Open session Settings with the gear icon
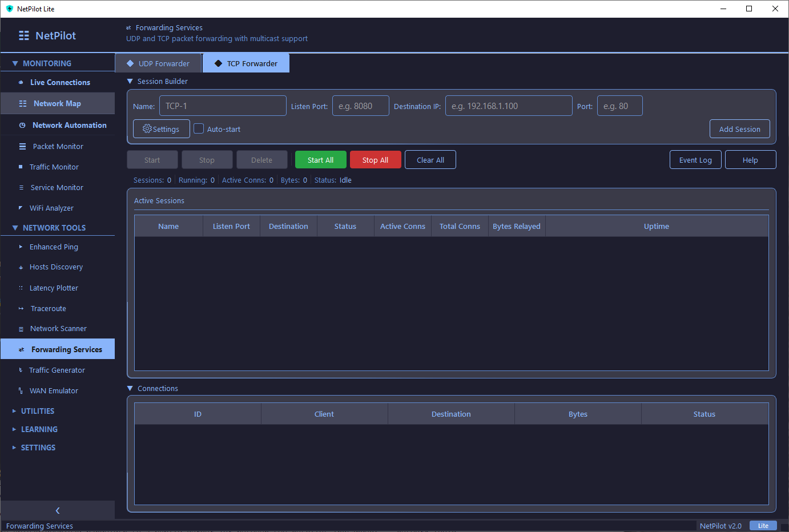Screen dimensions: 789x532 [161, 128]
